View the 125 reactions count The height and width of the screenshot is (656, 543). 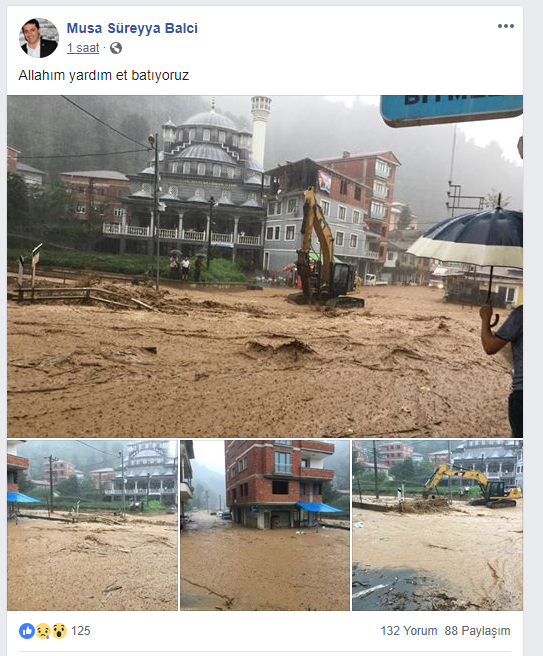point(81,631)
